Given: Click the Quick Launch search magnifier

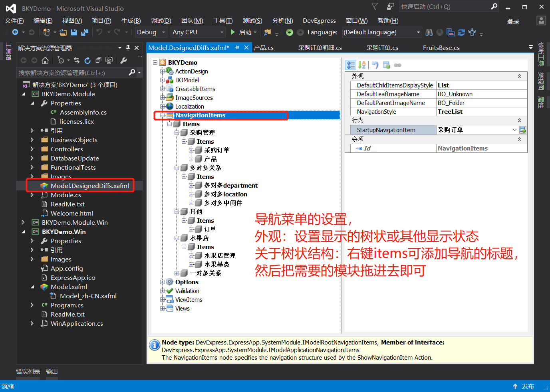Looking at the screenshot, I should (x=494, y=6).
